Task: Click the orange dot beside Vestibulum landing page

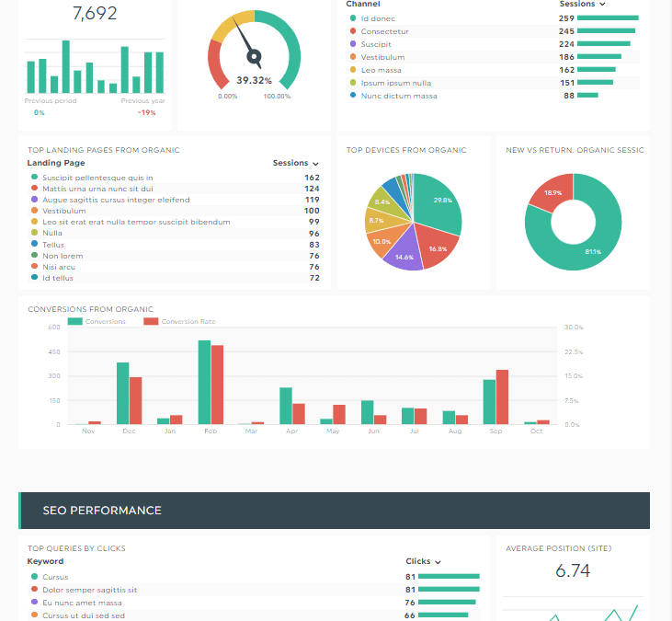Action: tap(34, 211)
